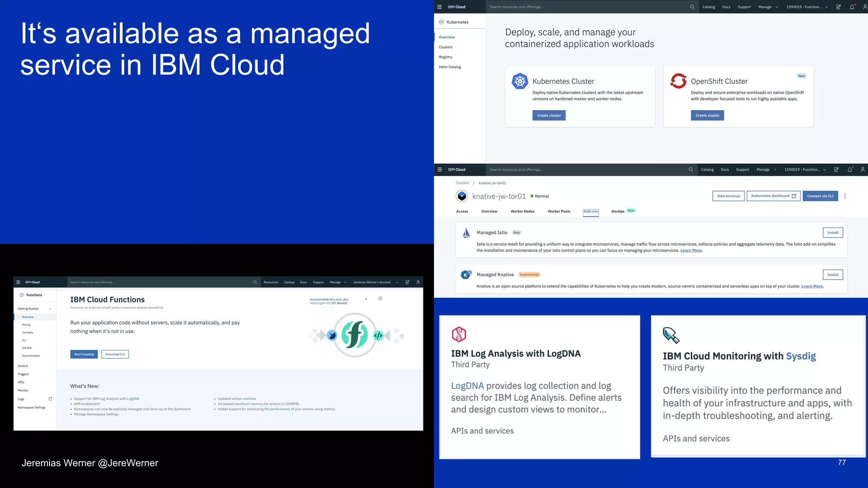The height and width of the screenshot is (488, 868).
Task: Open notifications bell in Kubernetes overview window
Action: tap(852, 7)
